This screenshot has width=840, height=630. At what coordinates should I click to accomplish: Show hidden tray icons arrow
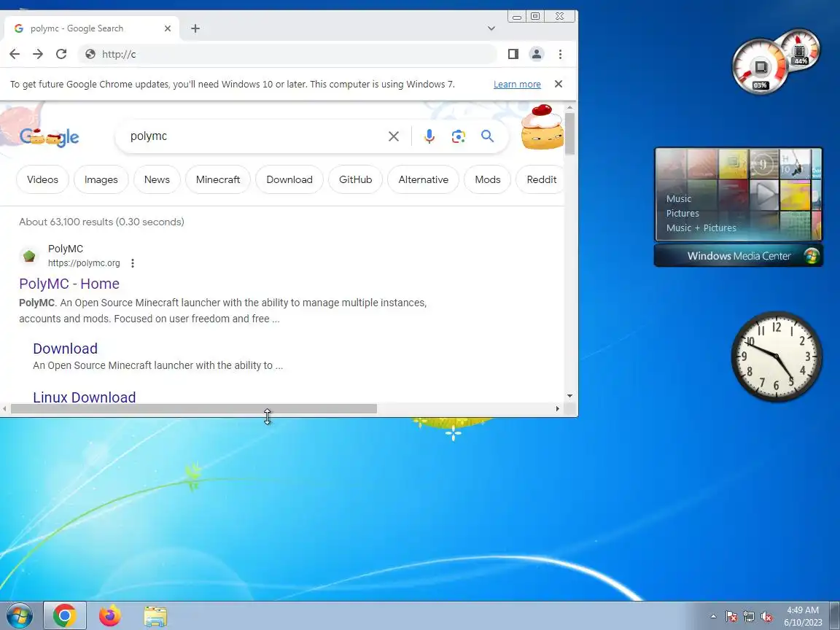pos(713,617)
